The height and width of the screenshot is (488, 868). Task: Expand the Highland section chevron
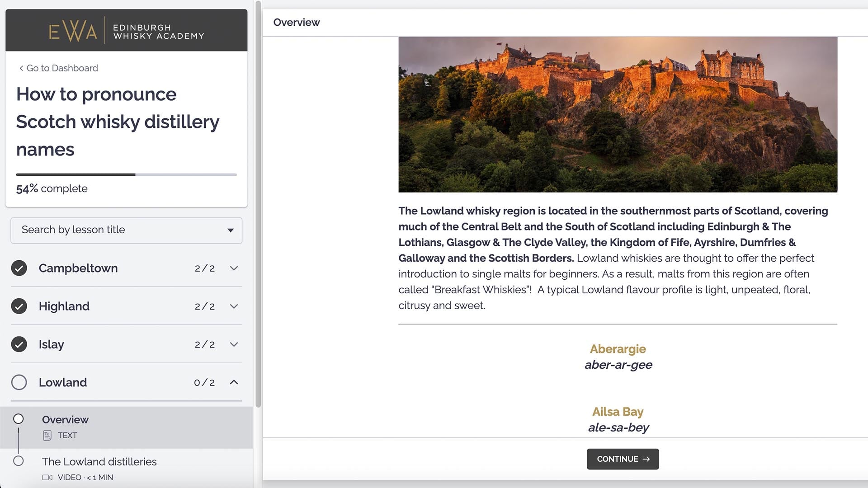coord(234,306)
